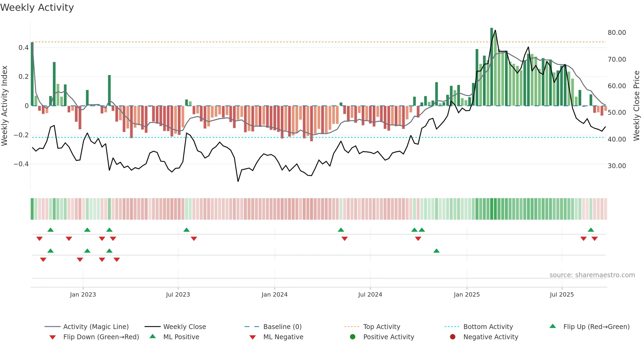Toggle the Weekly Close legend entry
The width and height of the screenshot is (644, 362).
175,327
